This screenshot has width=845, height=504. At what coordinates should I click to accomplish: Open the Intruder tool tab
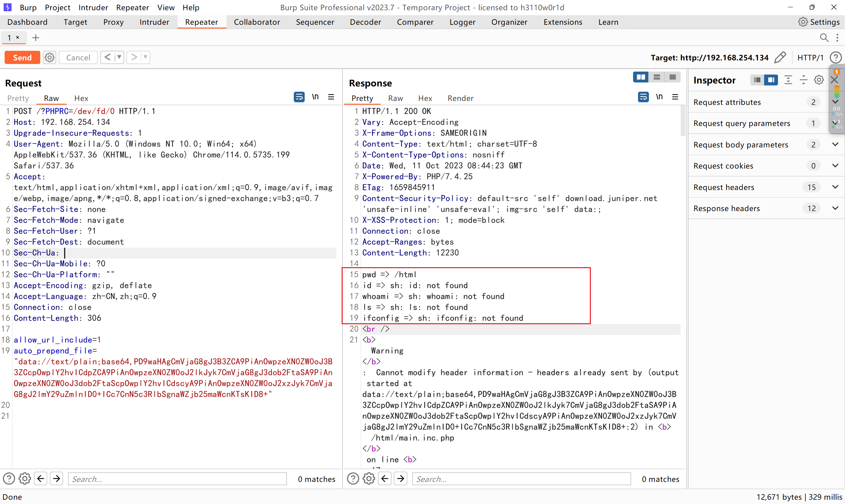click(154, 22)
